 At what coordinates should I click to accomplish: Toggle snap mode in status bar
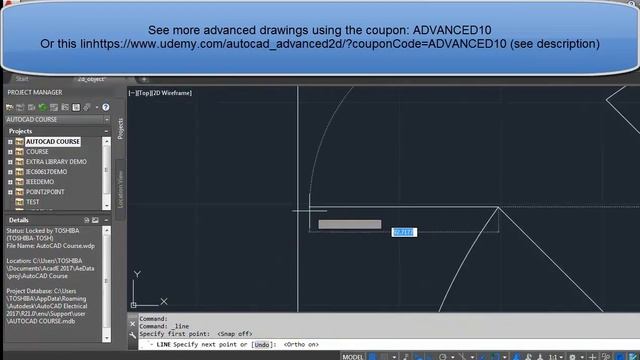384,357
